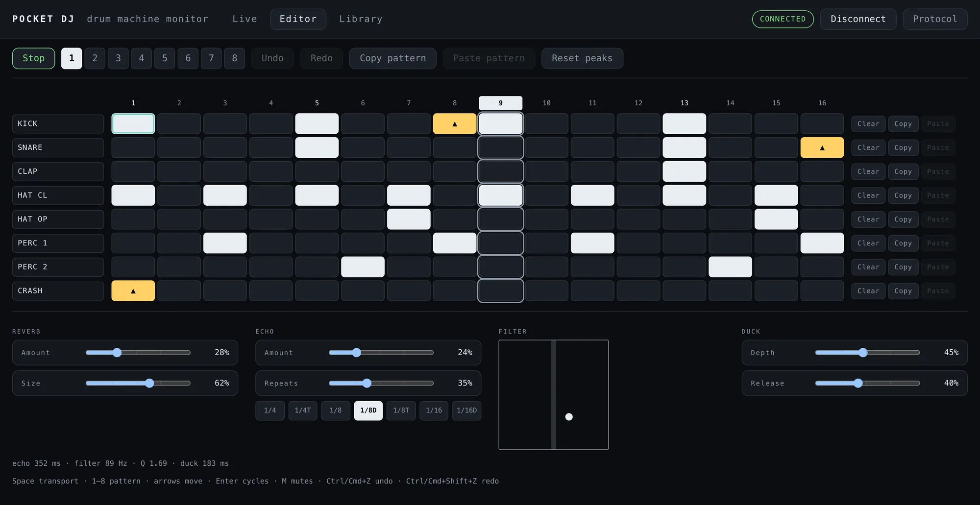
Task: Enable empty Clap step 1 cell
Action: [x=133, y=171]
